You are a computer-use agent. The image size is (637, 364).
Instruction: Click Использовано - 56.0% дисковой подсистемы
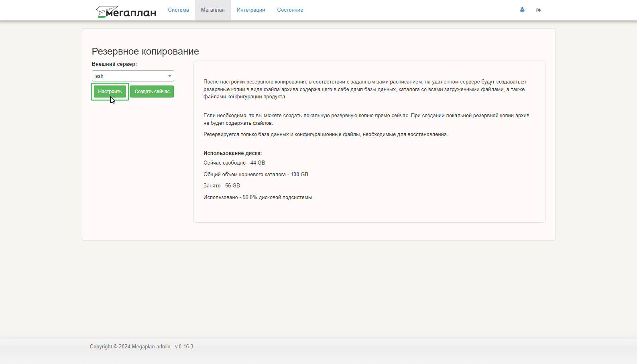click(258, 197)
